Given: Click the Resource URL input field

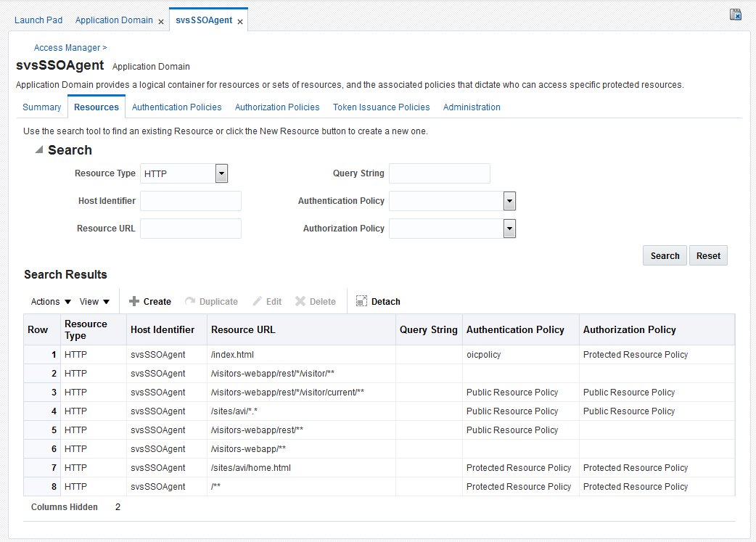Looking at the screenshot, I should coord(191,229).
